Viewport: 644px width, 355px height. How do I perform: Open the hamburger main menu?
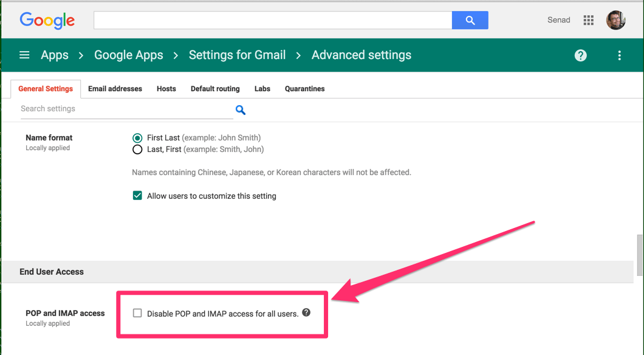click(24, 55)
